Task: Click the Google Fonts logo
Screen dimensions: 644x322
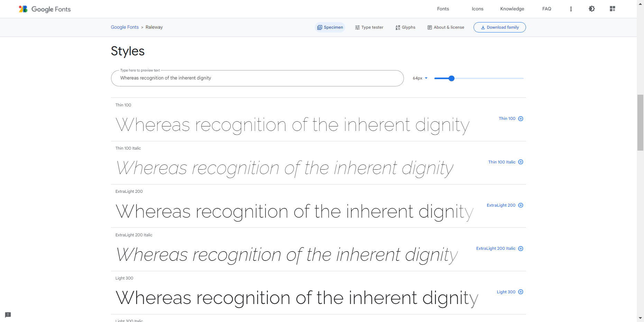Action: 45,9
